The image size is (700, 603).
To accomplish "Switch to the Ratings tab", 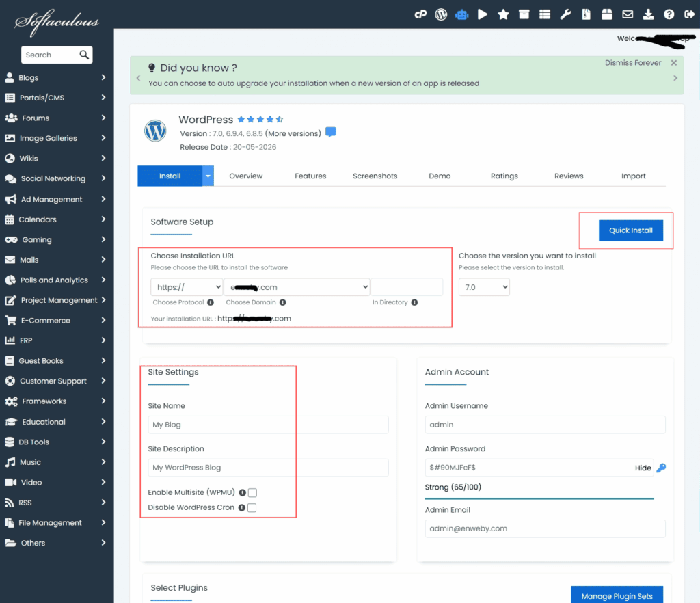I will tap(504, 176).
